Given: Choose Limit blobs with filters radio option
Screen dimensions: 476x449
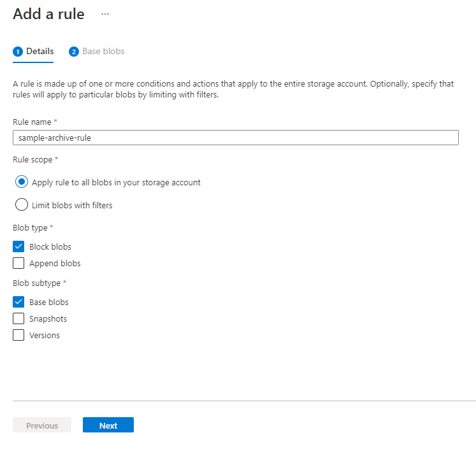Looking at the screenshot, I should click(x=22, y=205).
